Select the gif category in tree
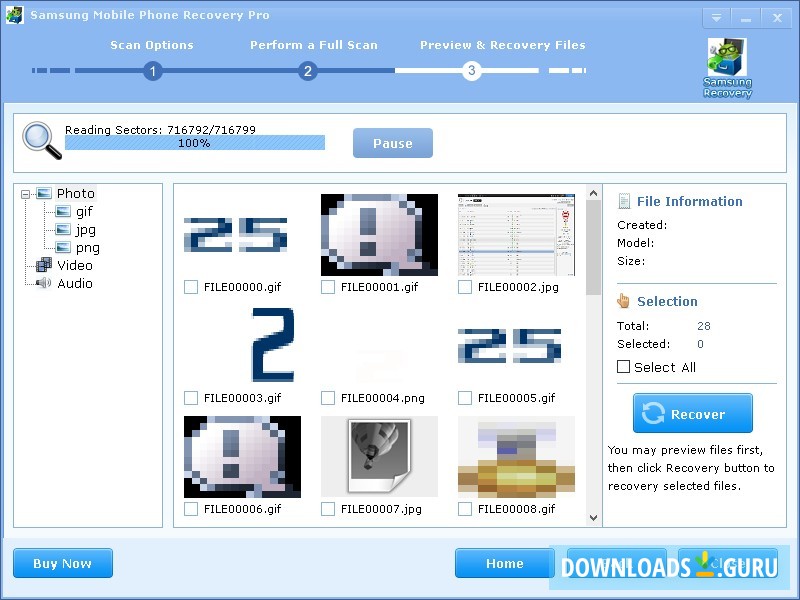The width and height of the screenshot is (800, 600). tap(84, 212)
